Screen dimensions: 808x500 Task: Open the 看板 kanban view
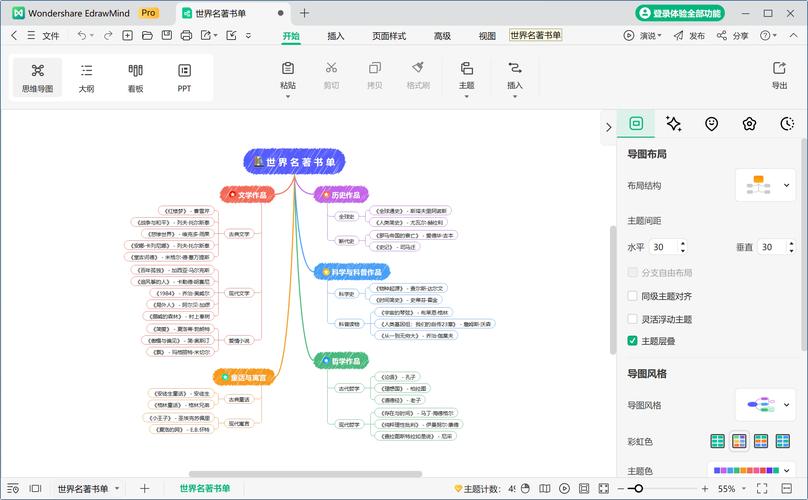tap(136, 77)
